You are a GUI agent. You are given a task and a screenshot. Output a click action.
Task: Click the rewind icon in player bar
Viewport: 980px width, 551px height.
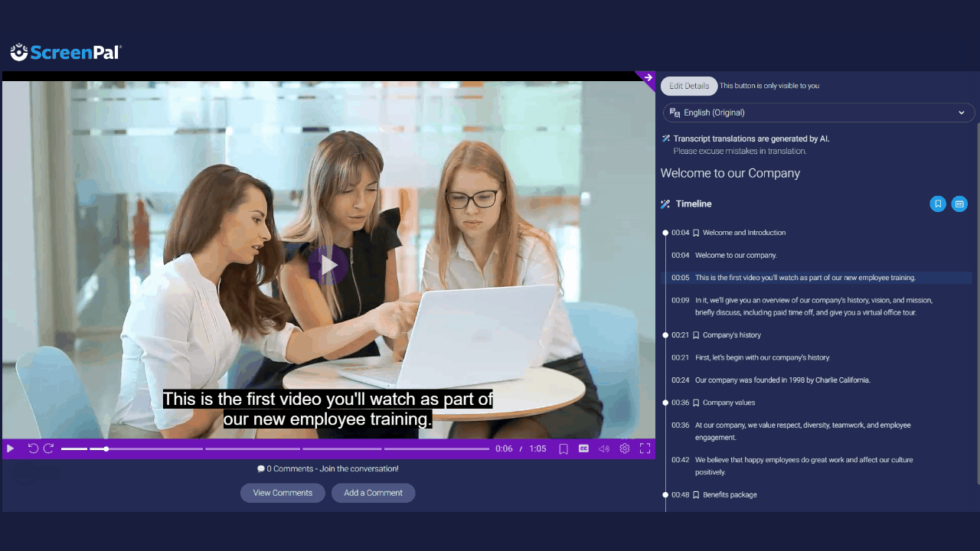(33, 448)
